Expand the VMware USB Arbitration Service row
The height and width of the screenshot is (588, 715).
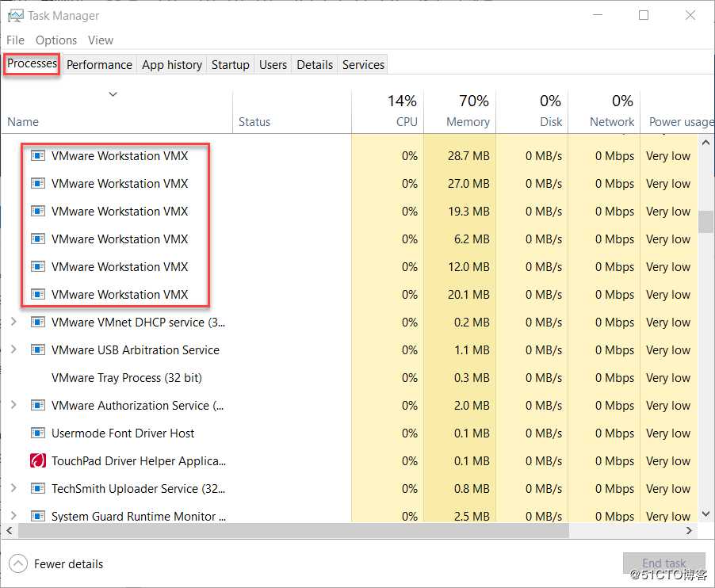[x=13, y=349]
